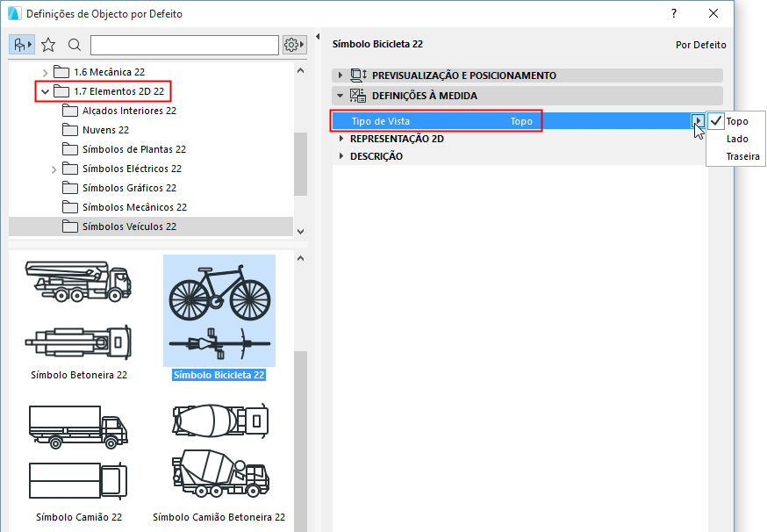Click the Símbolo Bicicleta 22 header title

377,44
